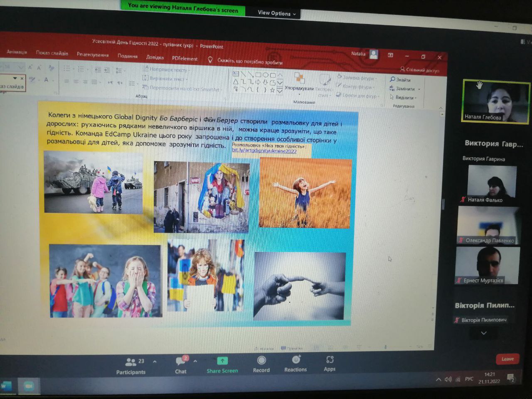The height and width of the screenshot is (399, 532).
Task: Show more participants with the down chevron
Action: 484,333
